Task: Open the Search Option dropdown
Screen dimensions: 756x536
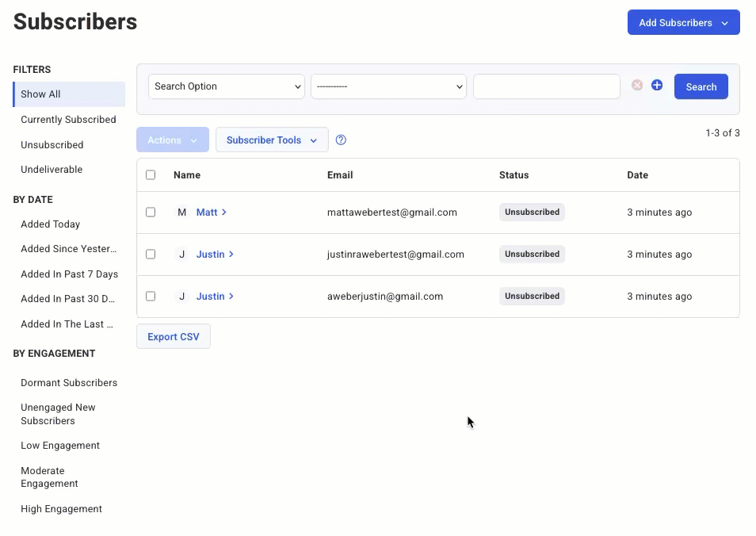Action: point(227,86)
